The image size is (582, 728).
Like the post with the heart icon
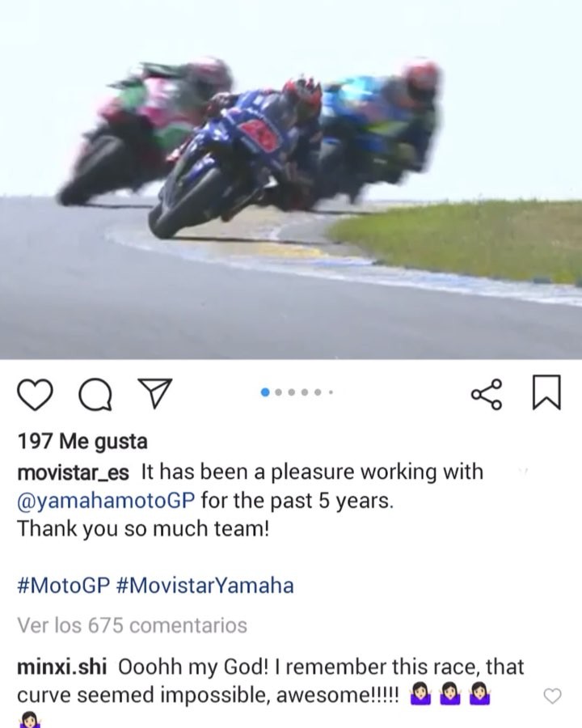[35, 395]
